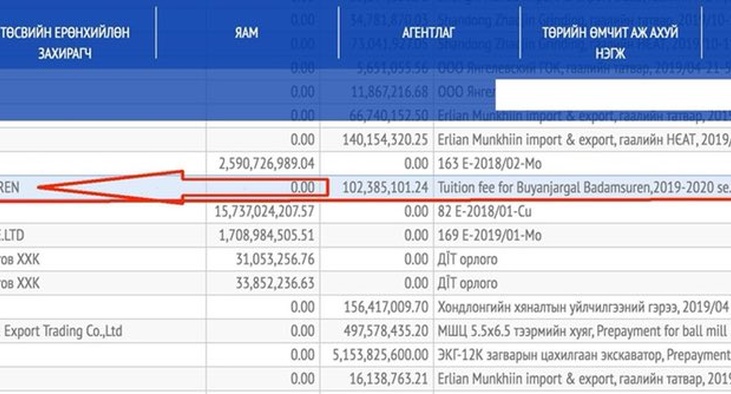
Task: Select the amount 15,737,024,207.57
Action: coord(264,212)
